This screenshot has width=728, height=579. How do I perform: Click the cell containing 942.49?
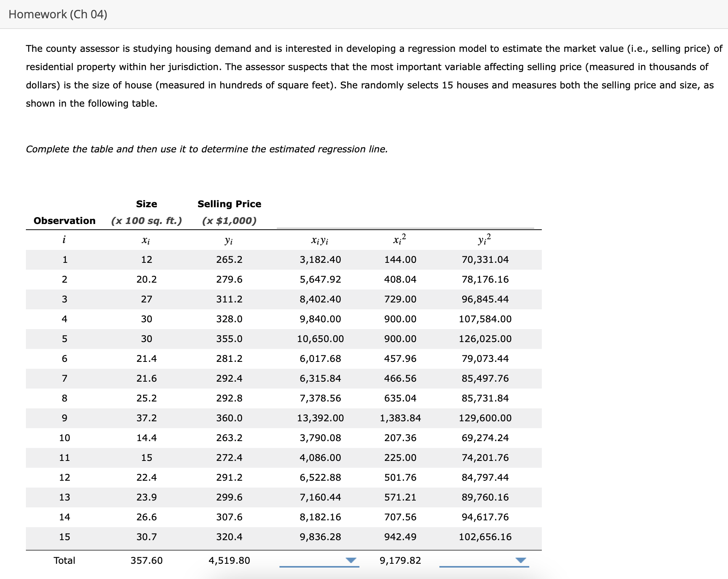click(399, 537)
